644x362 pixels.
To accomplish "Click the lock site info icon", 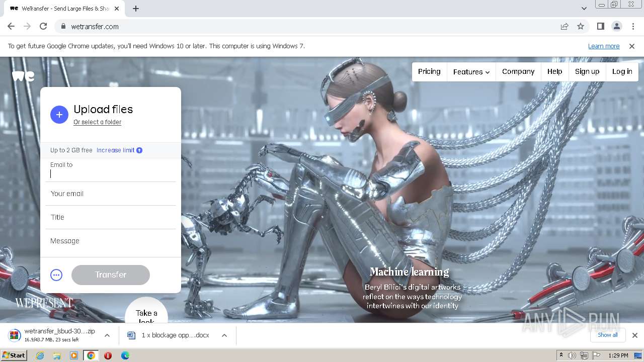I will (x=63, y=27).
